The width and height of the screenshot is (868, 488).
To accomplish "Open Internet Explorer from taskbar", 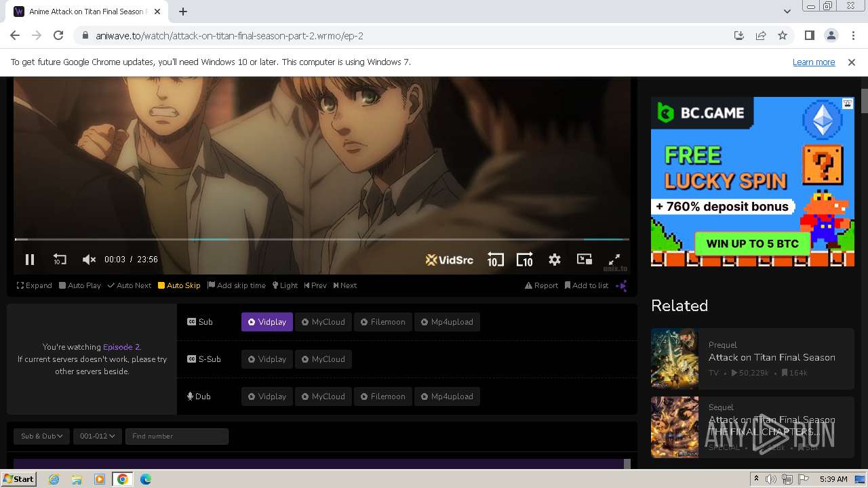I will tap(54, 479).
